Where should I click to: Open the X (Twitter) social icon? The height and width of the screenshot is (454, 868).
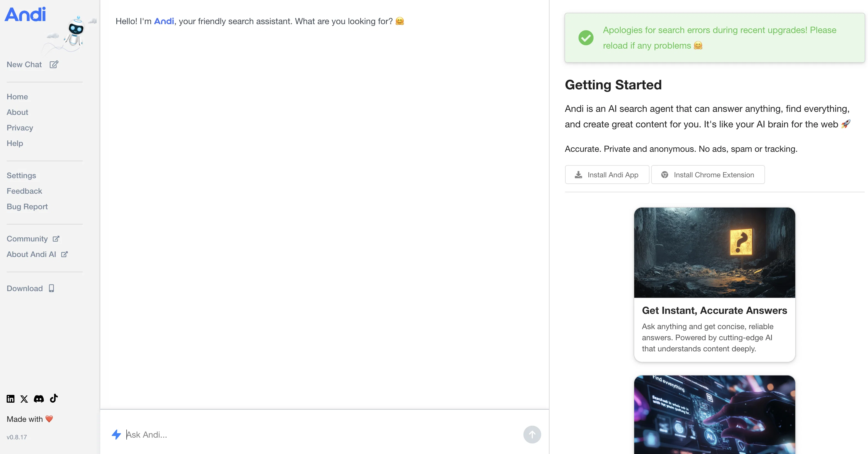click(x=24, y=399)
